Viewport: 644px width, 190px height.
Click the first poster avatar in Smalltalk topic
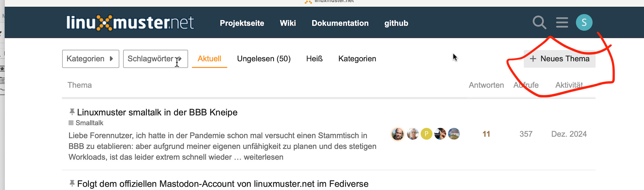click(398, 134)
